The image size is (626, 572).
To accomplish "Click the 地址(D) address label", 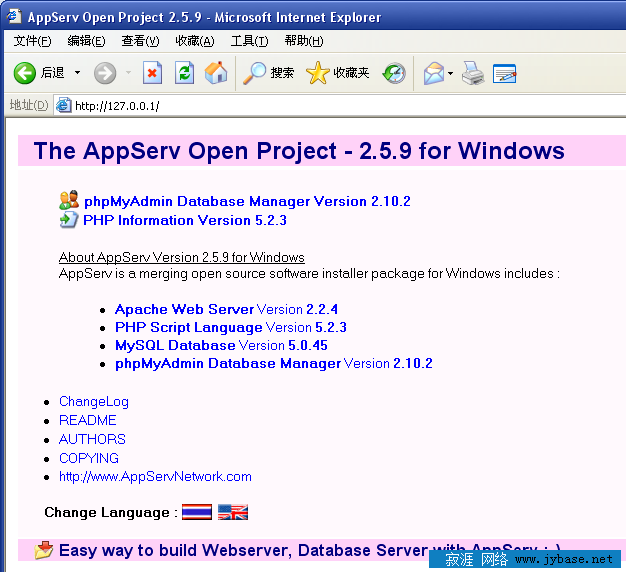I will click(x=29, y=105).
